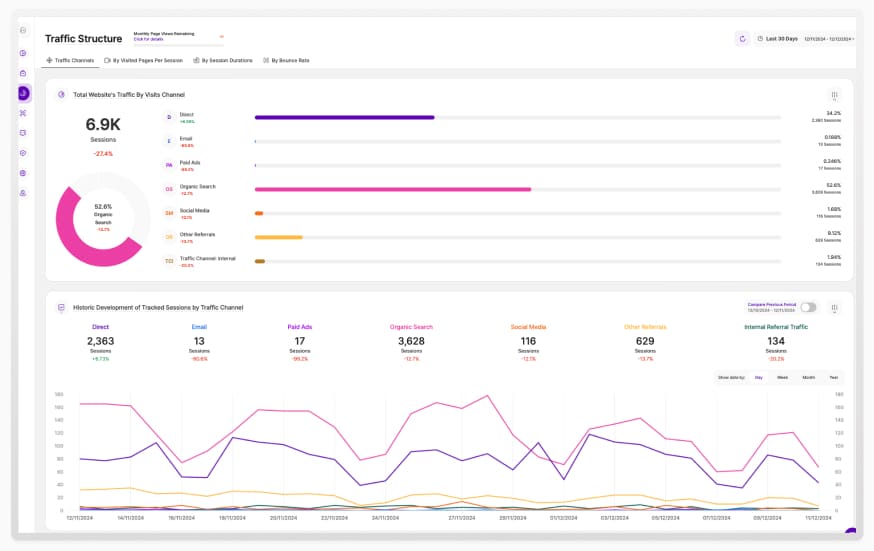
Task: Expand the Monthly Page Views Remaining arrow
Action: coord(221,37)
